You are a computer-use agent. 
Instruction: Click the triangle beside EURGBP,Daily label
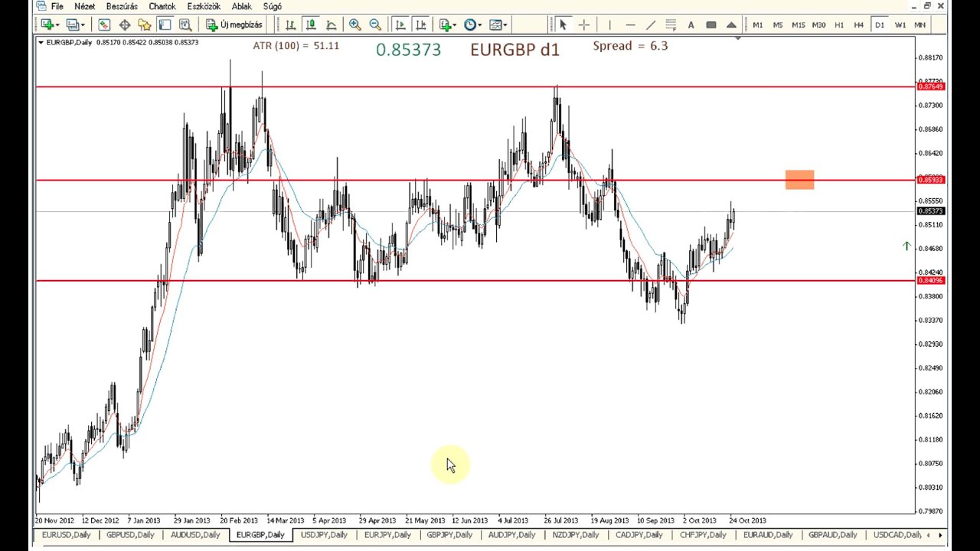tap(41, 42)
